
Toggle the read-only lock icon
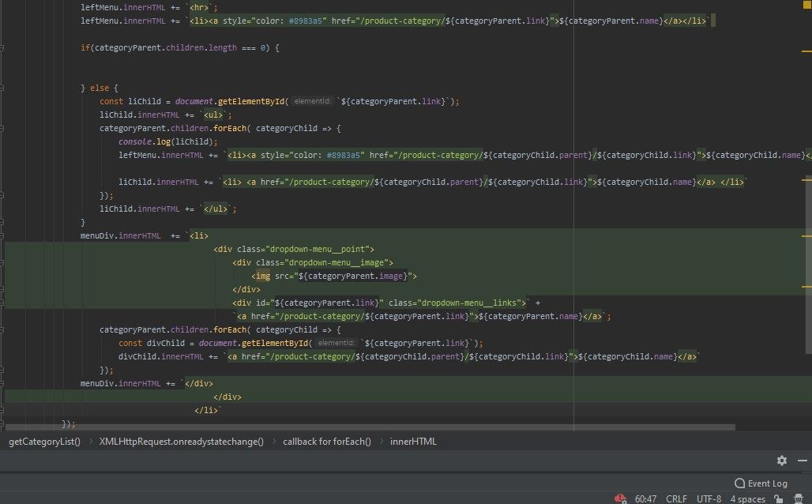[778, 498]
